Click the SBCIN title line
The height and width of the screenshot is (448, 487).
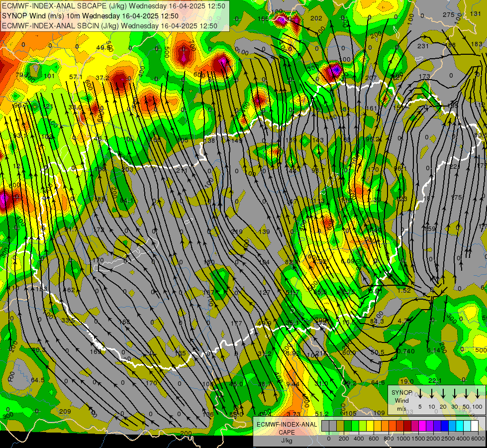click(x=109, y=26)
